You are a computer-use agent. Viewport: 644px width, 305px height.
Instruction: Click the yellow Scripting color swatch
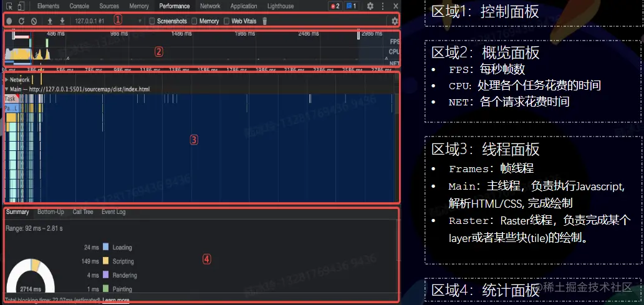[x=105, y=261]
